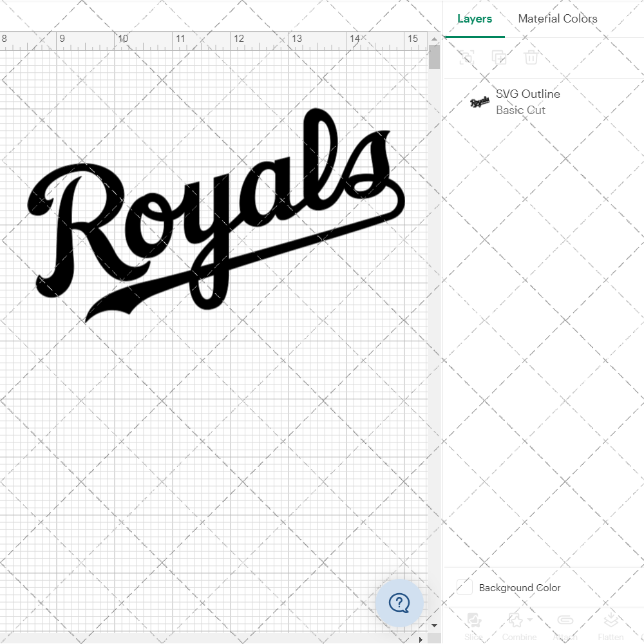Click the Background Color label
Screen dimensions: 644x644
[520, 588]
